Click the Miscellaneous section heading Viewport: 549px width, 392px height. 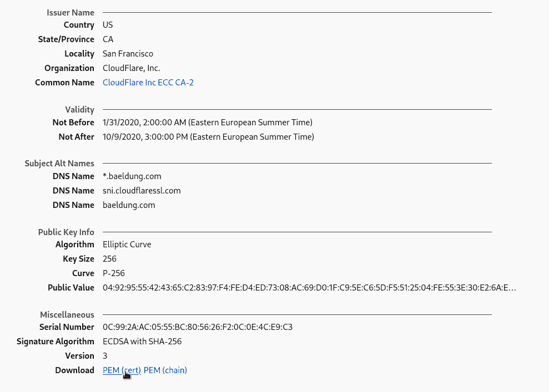pyautogui.click(x=67, y=315)
